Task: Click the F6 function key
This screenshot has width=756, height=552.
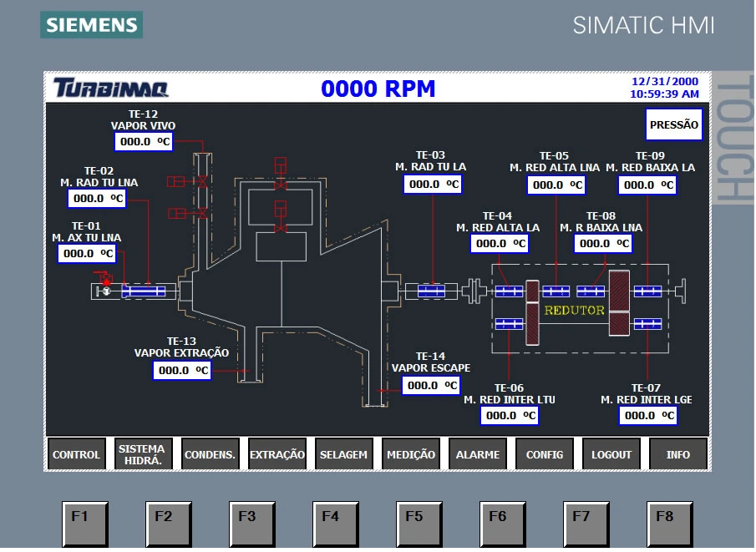Action: [x=502, y=524]
